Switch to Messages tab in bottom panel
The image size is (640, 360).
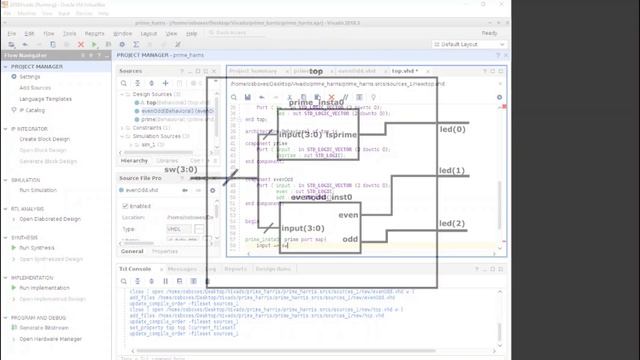point(182,269)
